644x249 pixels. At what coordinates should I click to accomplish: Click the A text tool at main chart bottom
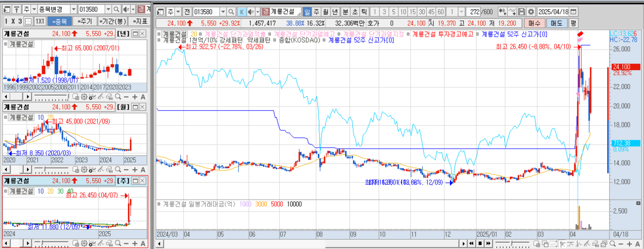[x=637, y=244]
